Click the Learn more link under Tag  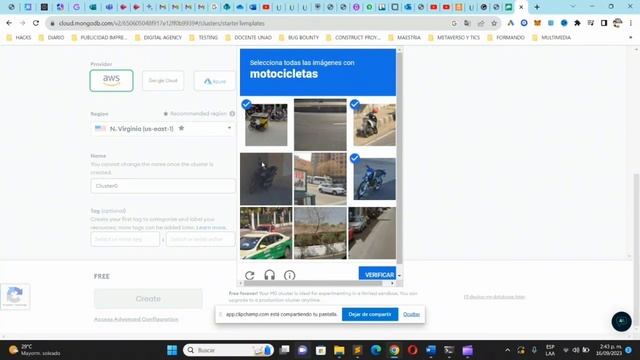pos(211,227)
